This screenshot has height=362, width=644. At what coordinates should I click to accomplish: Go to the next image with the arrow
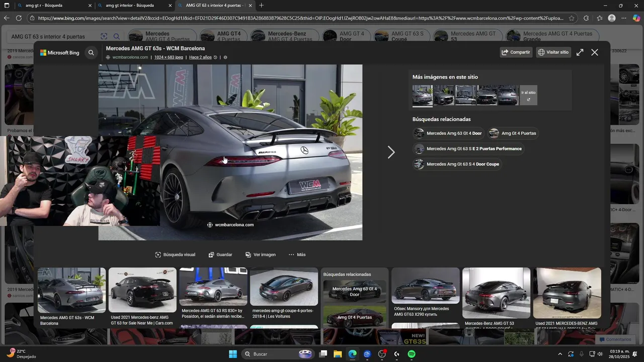(x=391, y=152)
